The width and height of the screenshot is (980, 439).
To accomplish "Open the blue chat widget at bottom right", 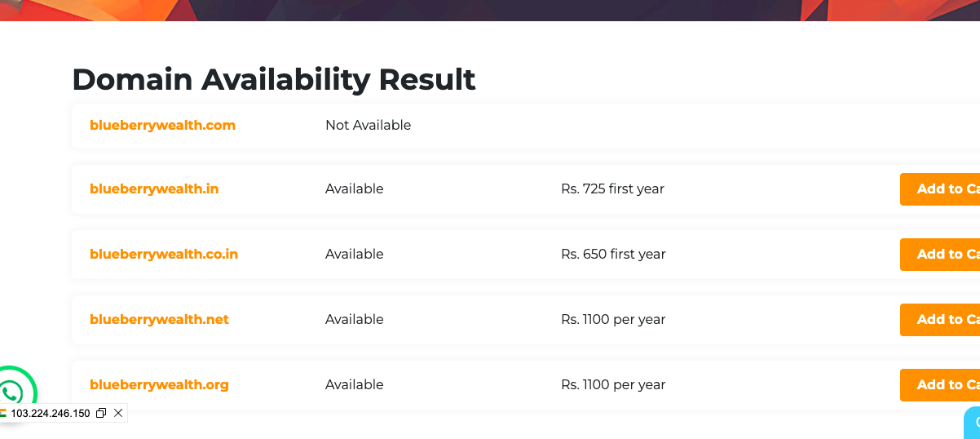I will point(972,423).
